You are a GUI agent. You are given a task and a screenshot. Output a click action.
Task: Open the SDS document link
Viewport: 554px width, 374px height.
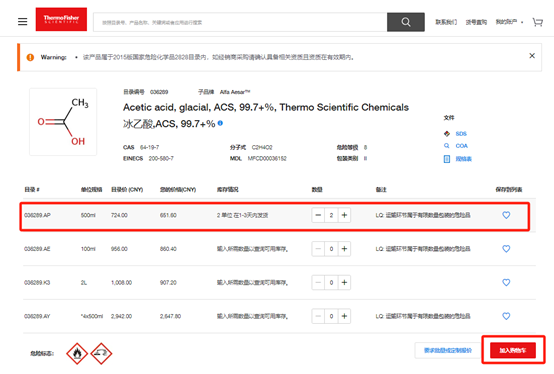(461, 133)
